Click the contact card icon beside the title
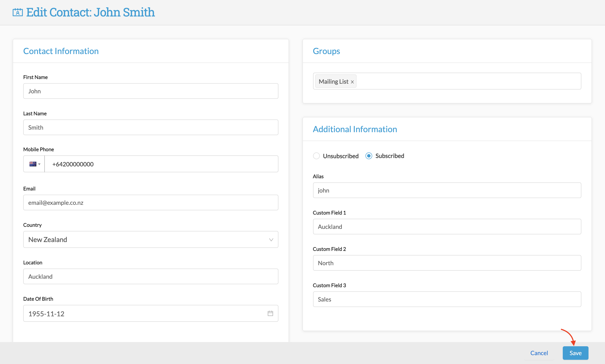This screenshot has width=605, height=364. point(18,12)
